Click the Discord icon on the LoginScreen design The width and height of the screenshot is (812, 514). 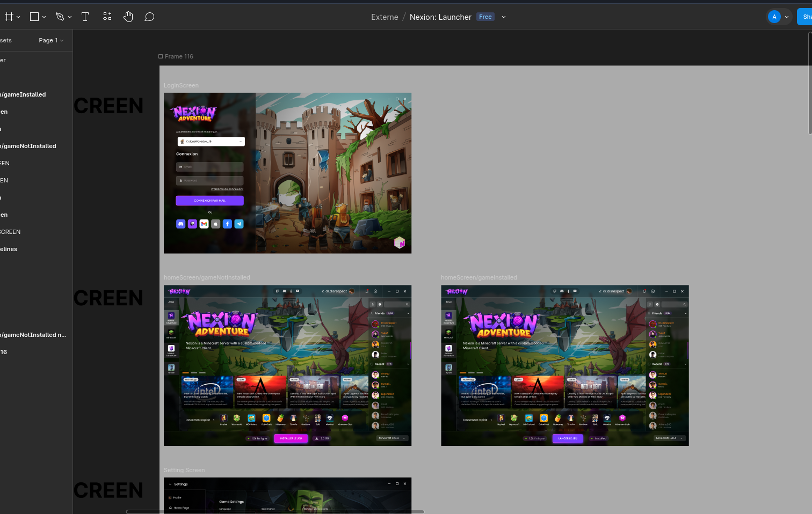click(181, 224)
